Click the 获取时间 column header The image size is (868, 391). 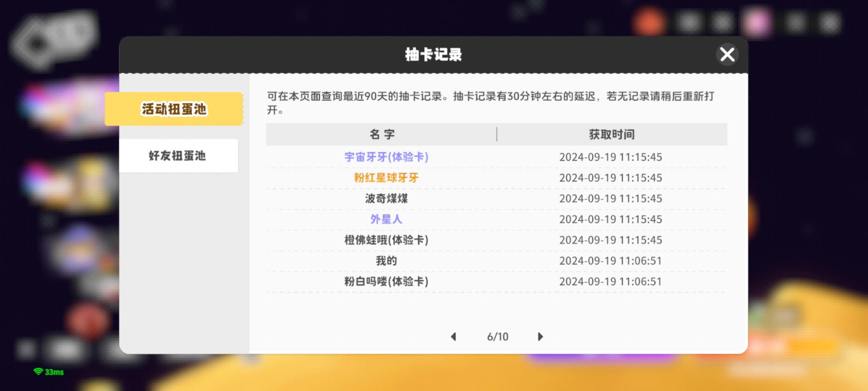[612, 134]
